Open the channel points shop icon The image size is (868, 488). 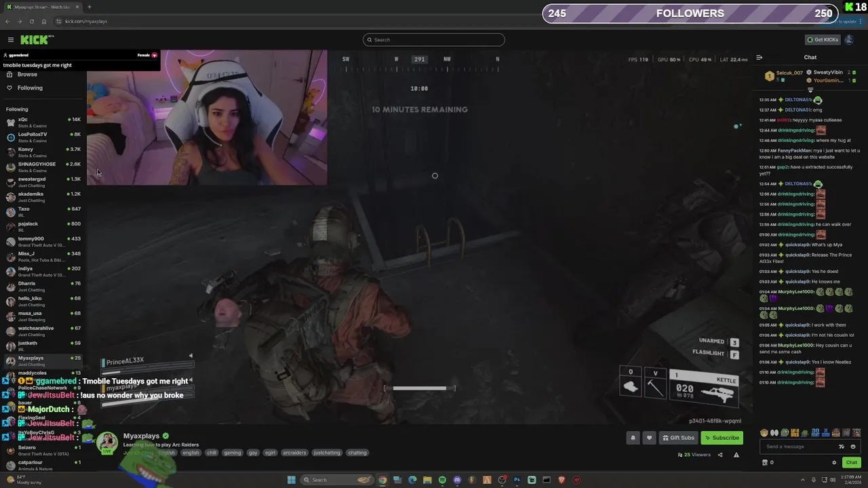coord(765,462)
